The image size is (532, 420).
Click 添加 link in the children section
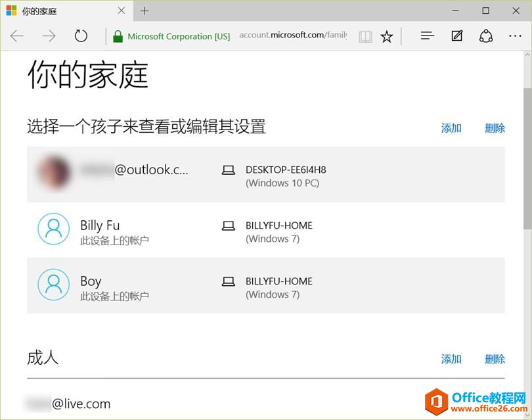451,128
